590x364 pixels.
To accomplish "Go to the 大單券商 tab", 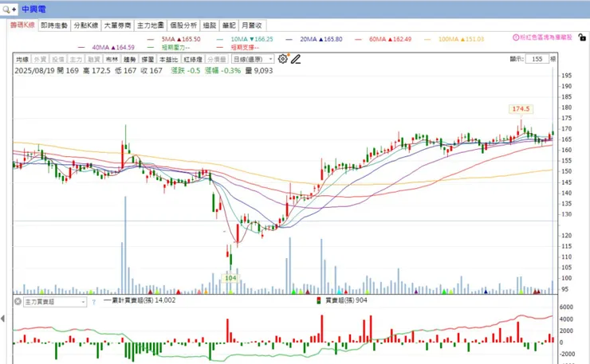I will point(117,25).
